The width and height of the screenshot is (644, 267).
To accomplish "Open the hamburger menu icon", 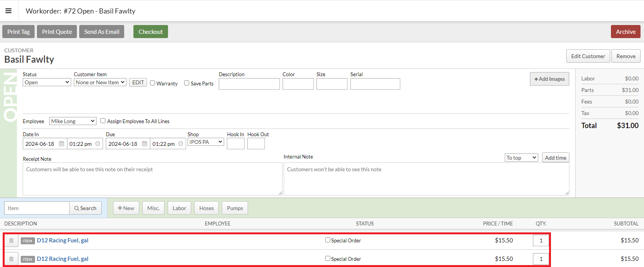I will tap(8, 11).
